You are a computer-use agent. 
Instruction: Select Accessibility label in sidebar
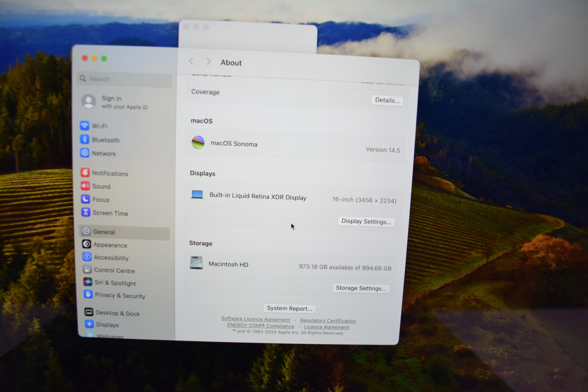[x=111, y=258]
